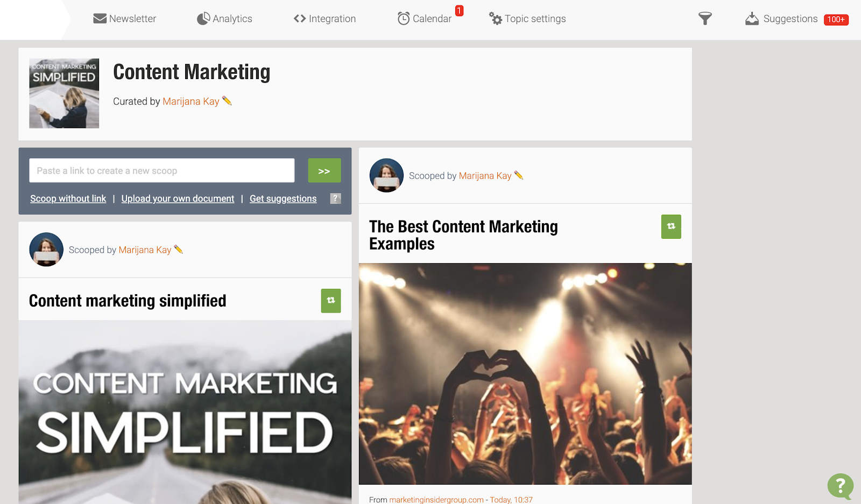The image size is (861, 504).
Task: Click the gray question mark in scoop box
Action: [335, 198]
